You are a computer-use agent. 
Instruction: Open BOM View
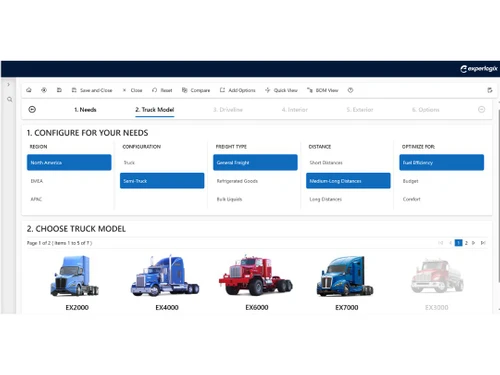coord(323,90)
